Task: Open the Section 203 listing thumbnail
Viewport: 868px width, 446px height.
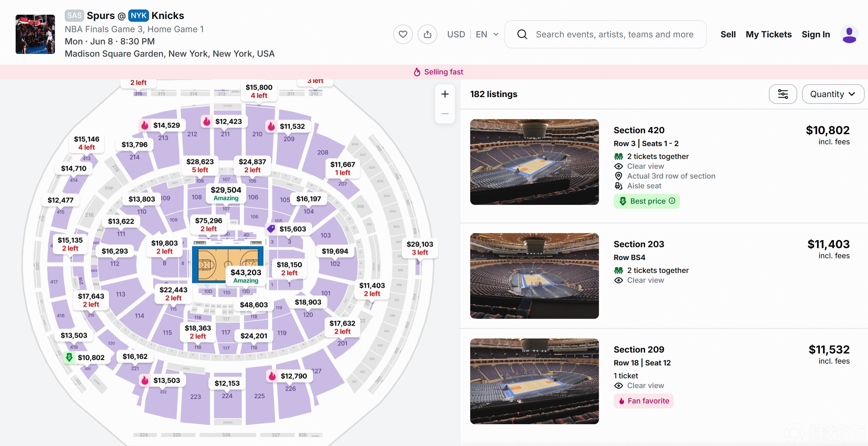Action: click(x=534, y=276)
